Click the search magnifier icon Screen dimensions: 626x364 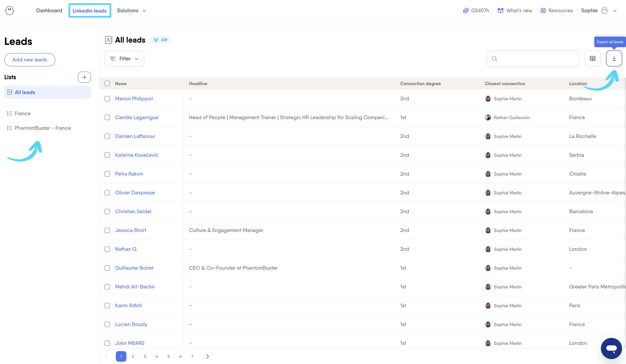(494, 59)
